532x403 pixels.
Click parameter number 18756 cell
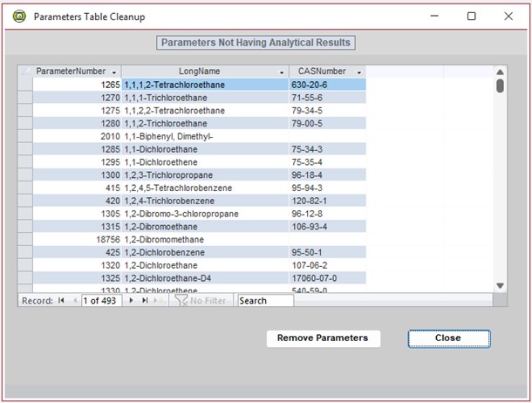click(x=77, y=240)
